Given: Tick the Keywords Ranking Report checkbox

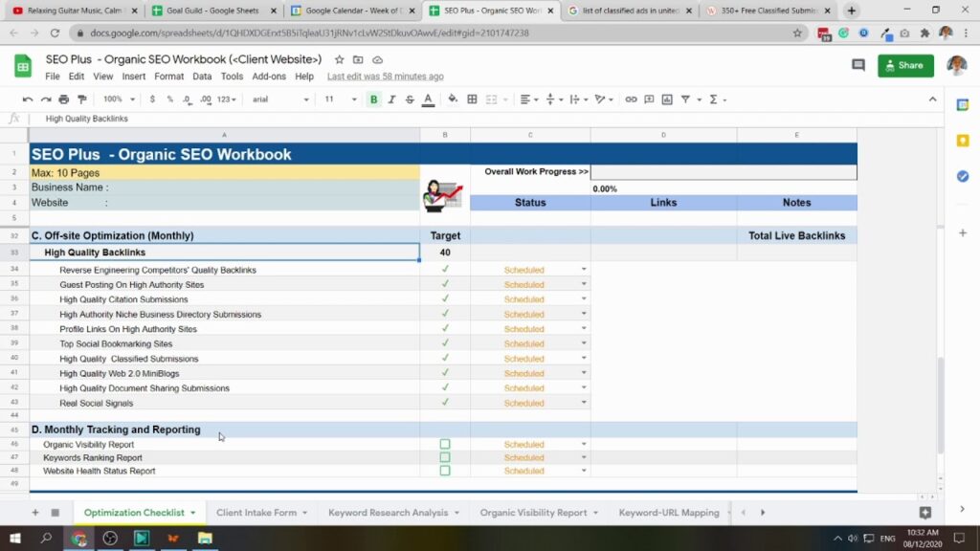Looking at the screenshot, I should [445, 457].
